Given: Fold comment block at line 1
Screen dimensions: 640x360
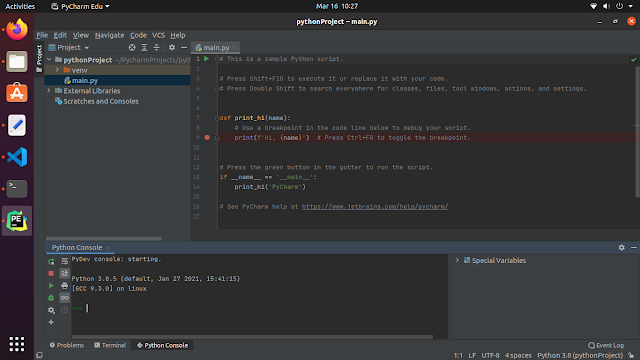Looking at the screenshot, I should 217,59.
